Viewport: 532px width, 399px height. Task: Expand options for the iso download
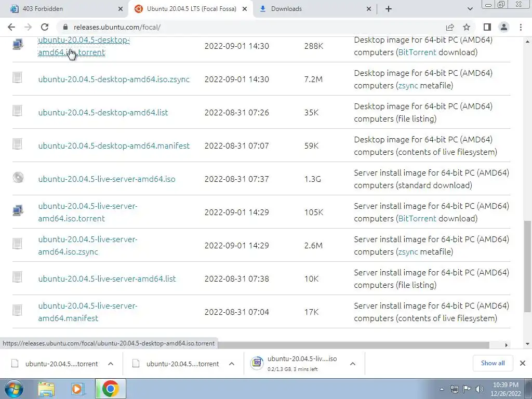[x=353, y=364]
